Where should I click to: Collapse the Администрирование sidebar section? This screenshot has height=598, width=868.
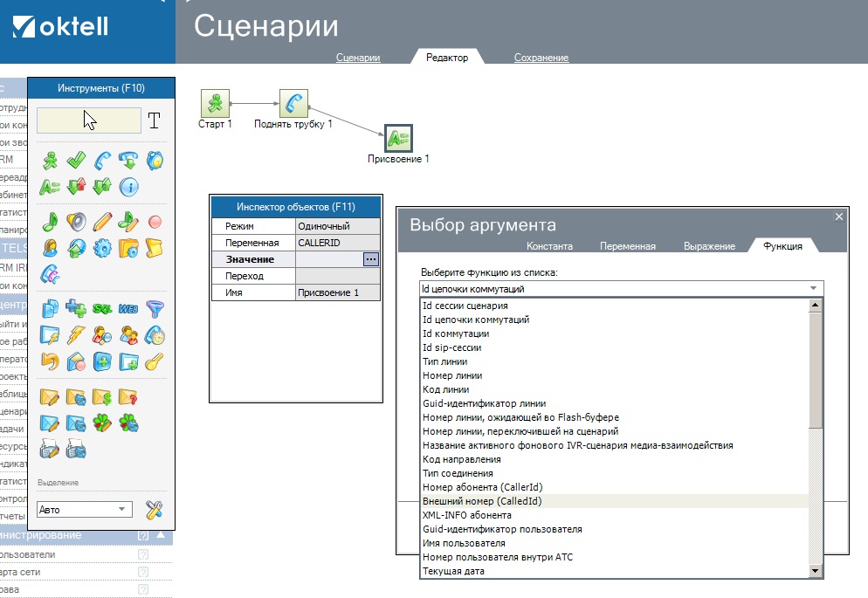pos(161,535)
